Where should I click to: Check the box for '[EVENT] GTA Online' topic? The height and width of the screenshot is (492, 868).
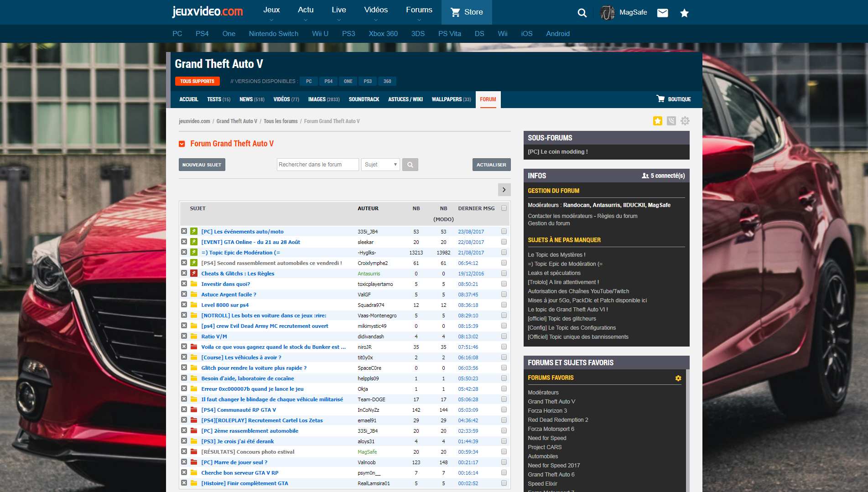(x=504, y=242)
